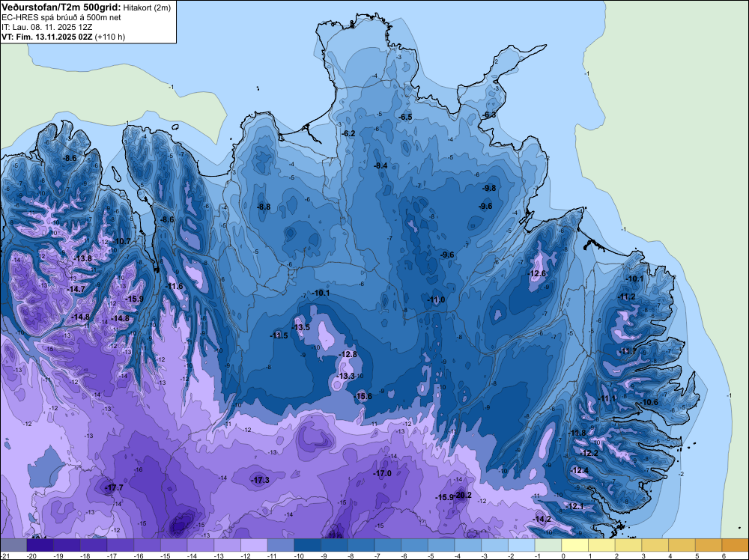749x560 pixels.
Task: Click the '0' tick label in color scale
Action: (x=564, y=556)
